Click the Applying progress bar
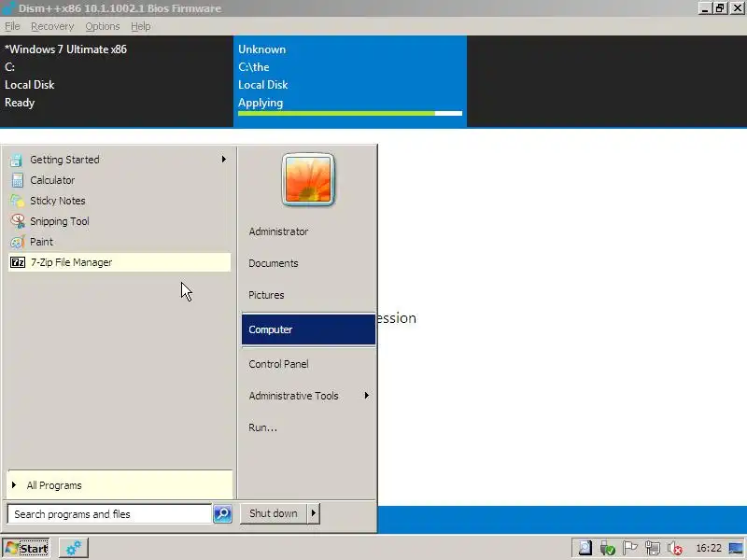 point(350,113)
